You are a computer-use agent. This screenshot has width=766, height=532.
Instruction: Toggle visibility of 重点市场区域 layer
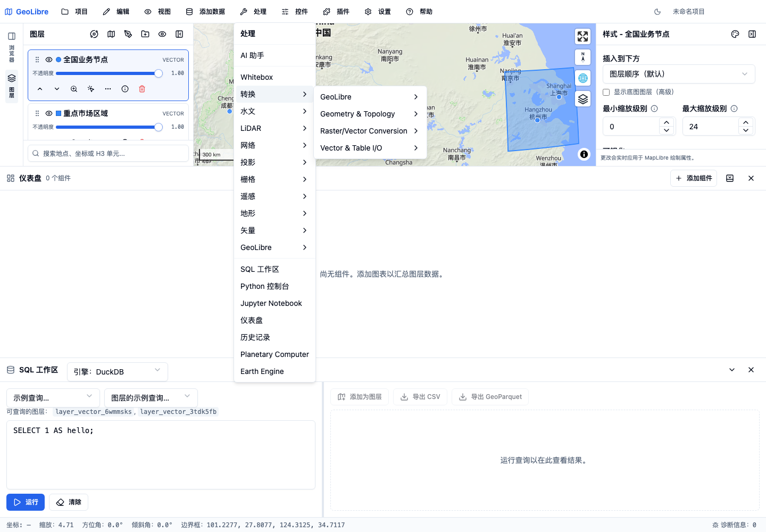tap(49, 113)
